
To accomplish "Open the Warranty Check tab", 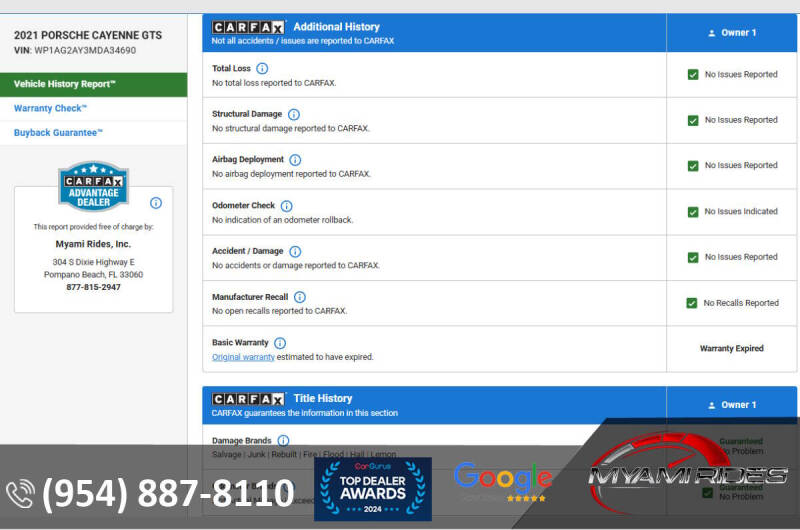I will click(50, 108).
